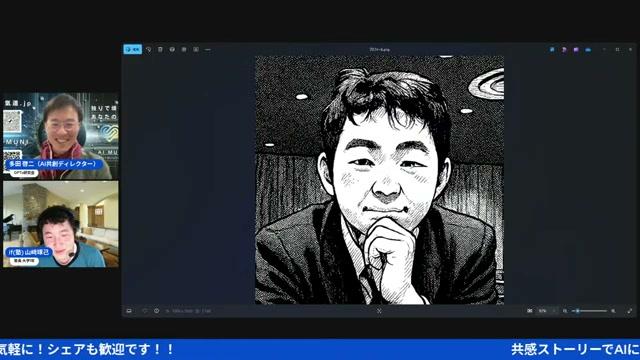Viewport: 640px width, 360px height.
Task: Click the zoom out magnifier icon
Action: pyautogui.click(x=565, y=311)
